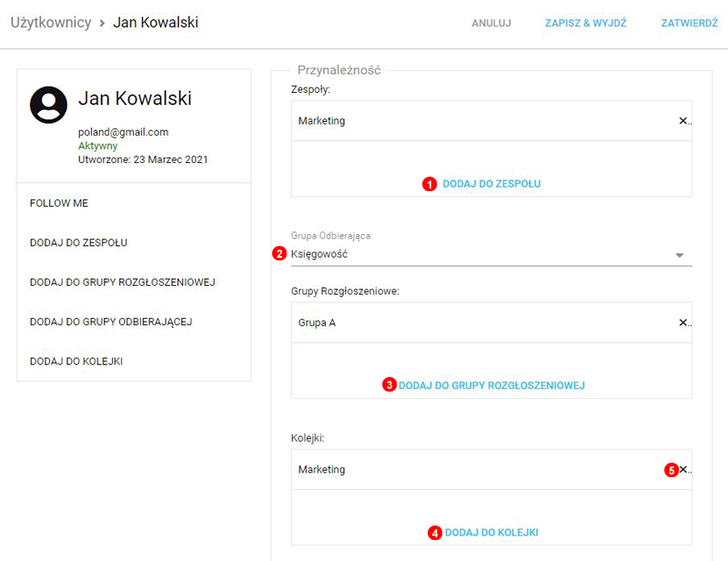Screen dimensions: 728x561
Task: Remove Marketing from the Kolejki list
Action: (683, 470)
